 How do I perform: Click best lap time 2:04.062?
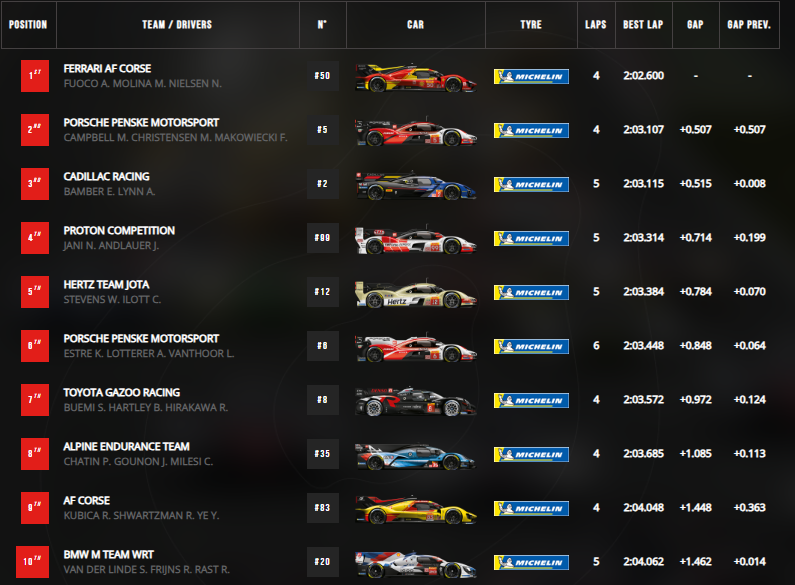tap(643, 562)
